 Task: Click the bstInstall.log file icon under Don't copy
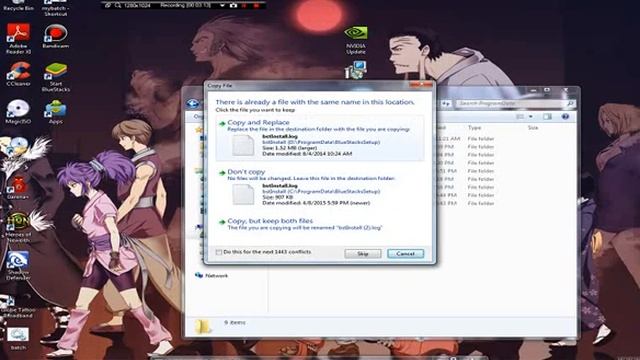243,194
